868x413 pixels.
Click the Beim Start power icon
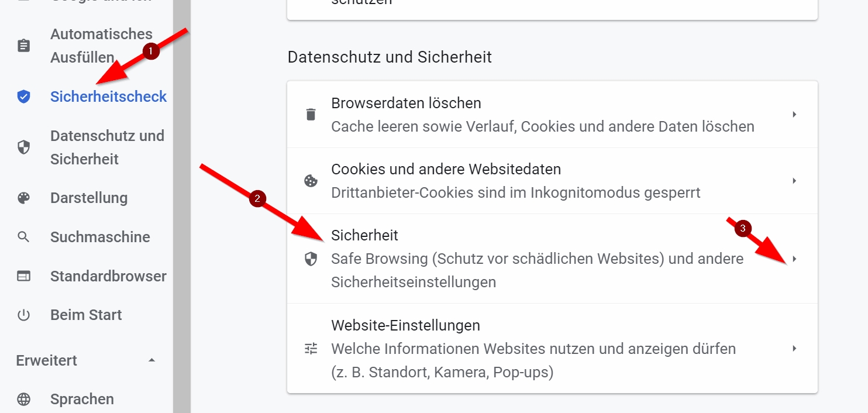point(23,315)
